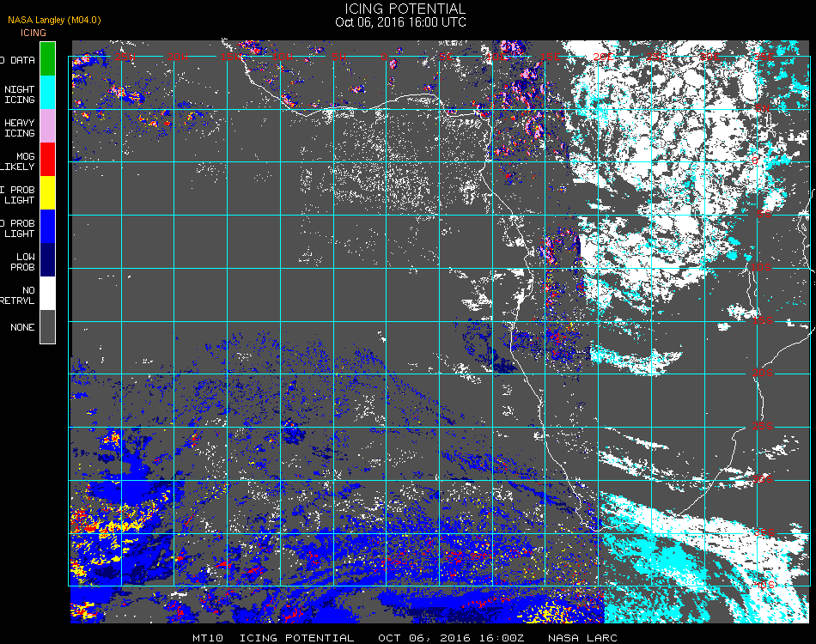Pick the dark navy LOW PROB swatch
The height and width of the screenshot is (644, 816).
[47, 259]
